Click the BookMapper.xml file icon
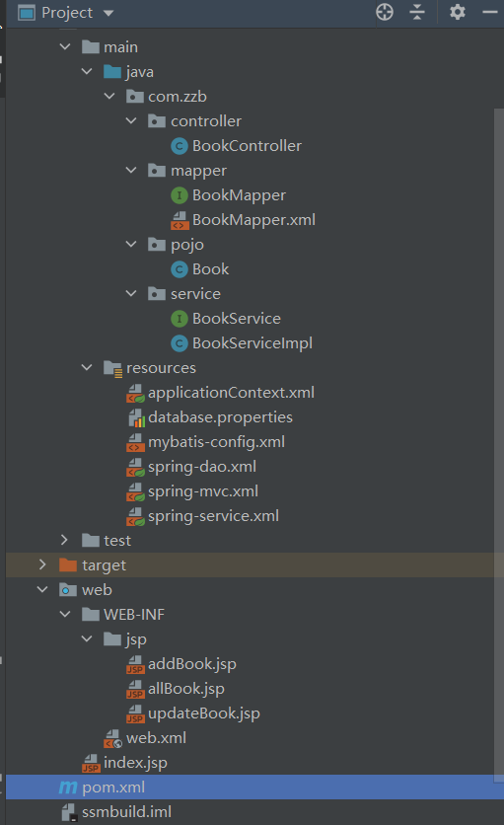 (x=180, y=220)
